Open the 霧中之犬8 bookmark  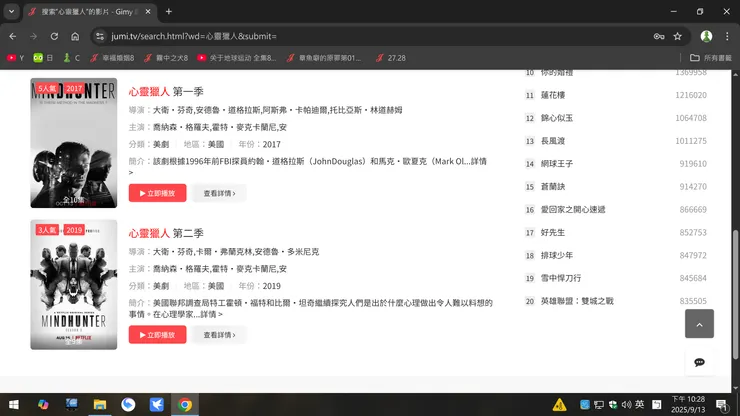click(166, 58)
